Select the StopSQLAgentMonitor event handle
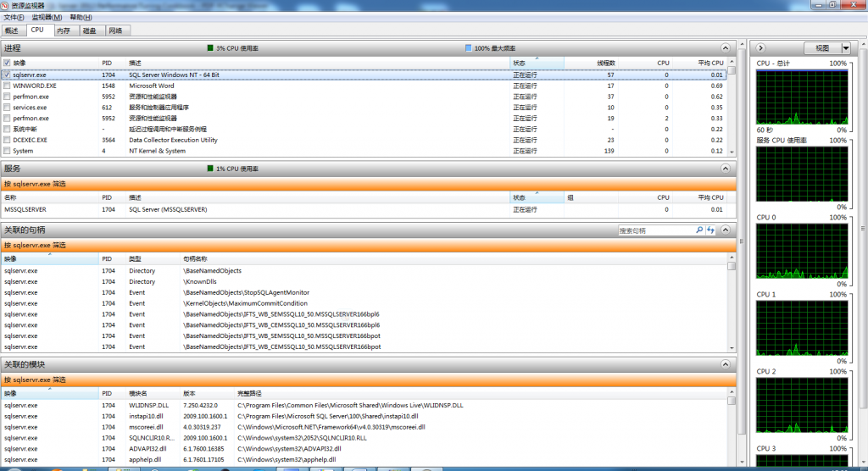This screenshot has height=471, width=868. 364,292
